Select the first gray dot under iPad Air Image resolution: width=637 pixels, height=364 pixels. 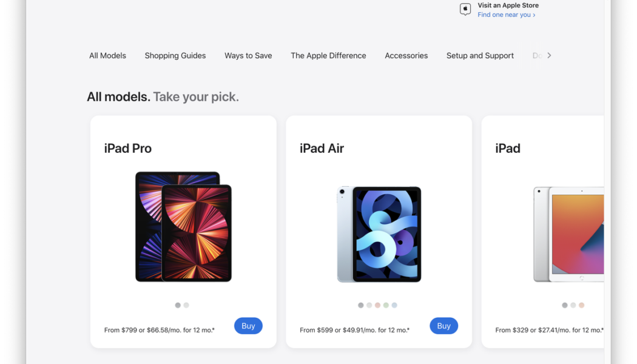360,305
